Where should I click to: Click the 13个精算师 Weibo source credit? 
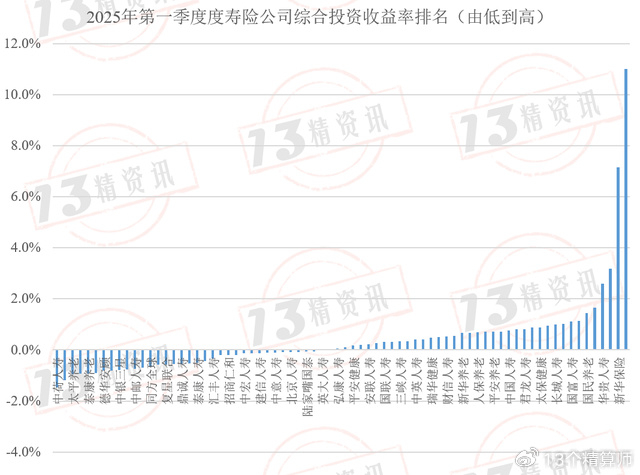point(575,459)
